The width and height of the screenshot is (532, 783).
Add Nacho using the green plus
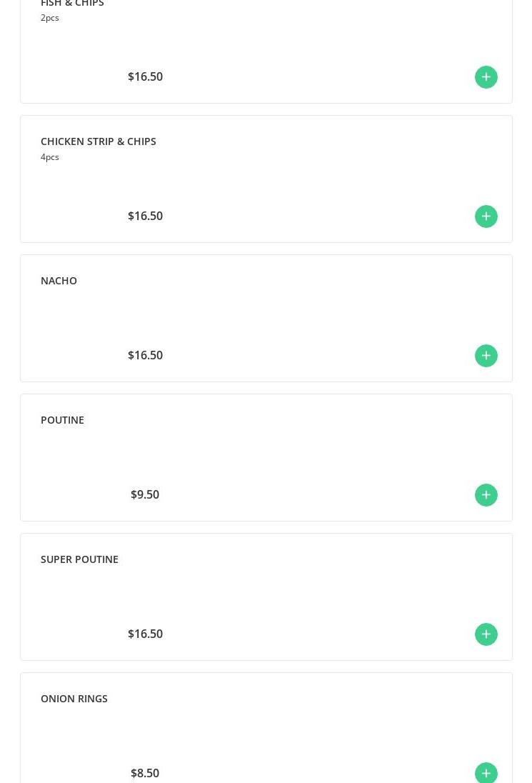[x=486, y=356]
